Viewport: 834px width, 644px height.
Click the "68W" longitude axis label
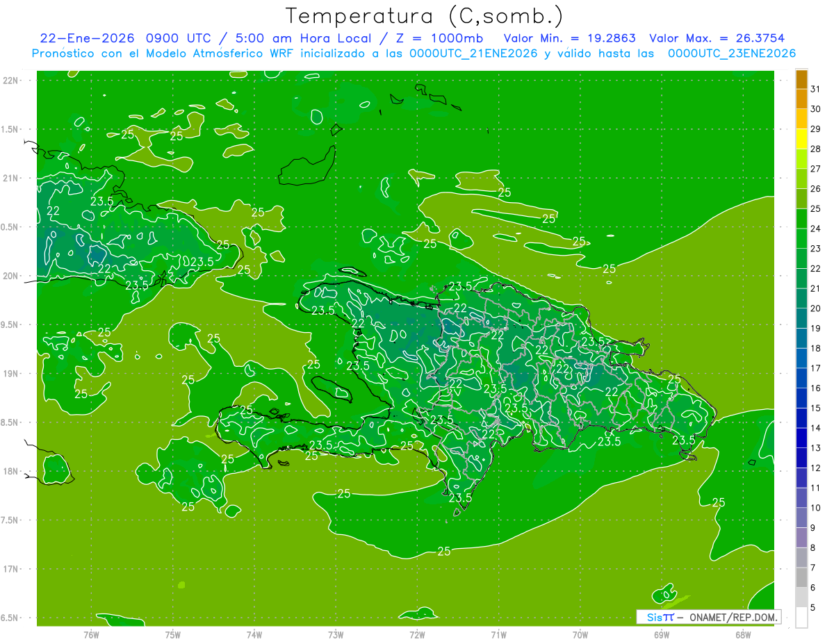[743, 635]
